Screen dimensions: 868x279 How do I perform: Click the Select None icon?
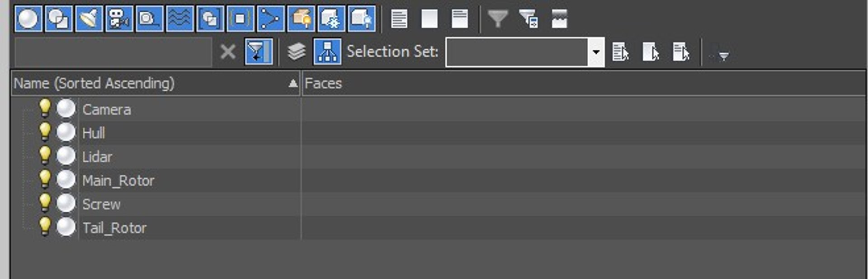[429, 19]
